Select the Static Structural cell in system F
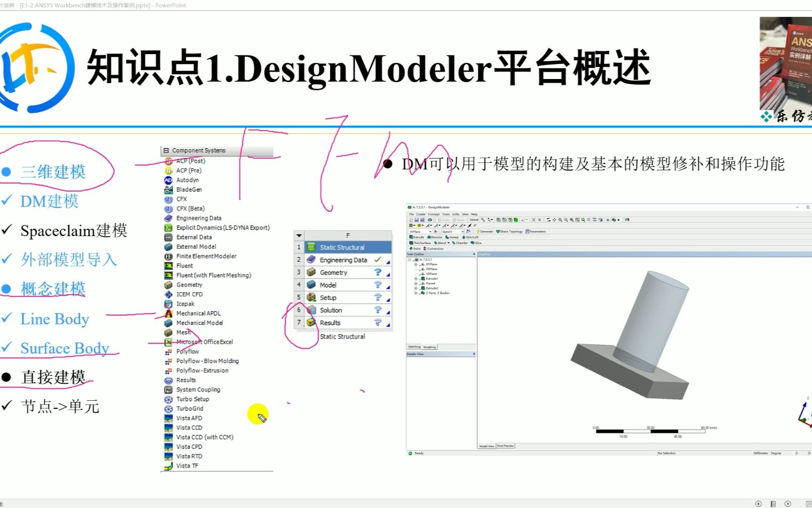The width and height of the screenshot is (812, 508). point(348,247)
